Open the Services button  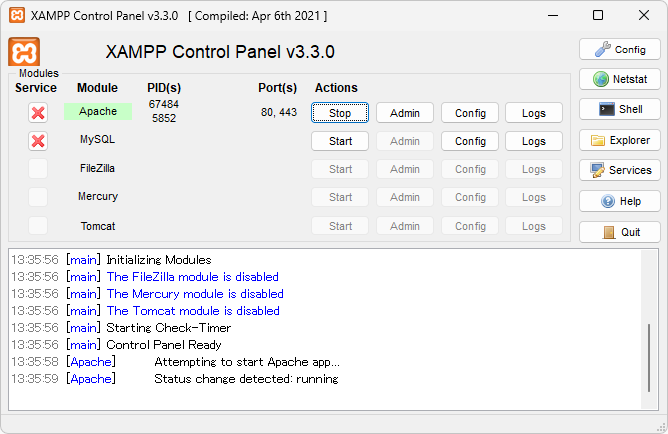pos(619,170)
